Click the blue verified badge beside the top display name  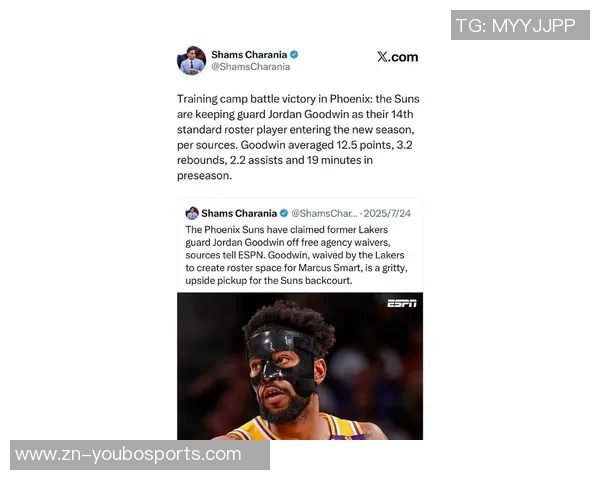pos(294,55)
